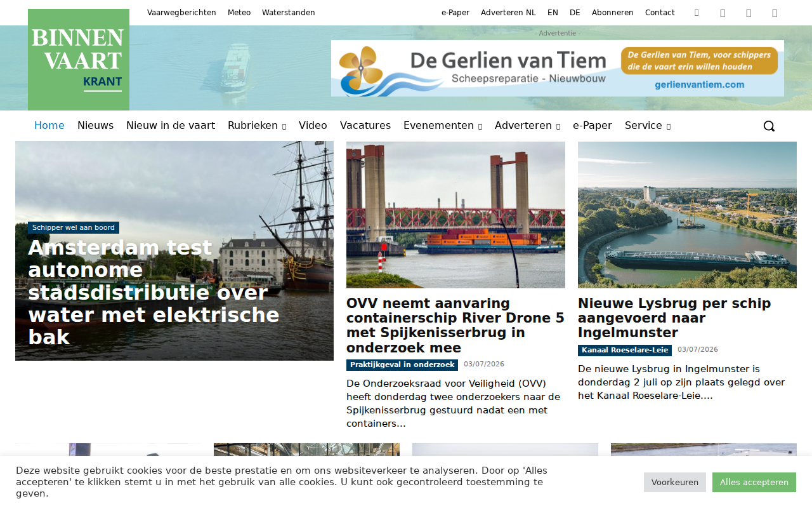Open the search magnifier icon

(769, 126)
